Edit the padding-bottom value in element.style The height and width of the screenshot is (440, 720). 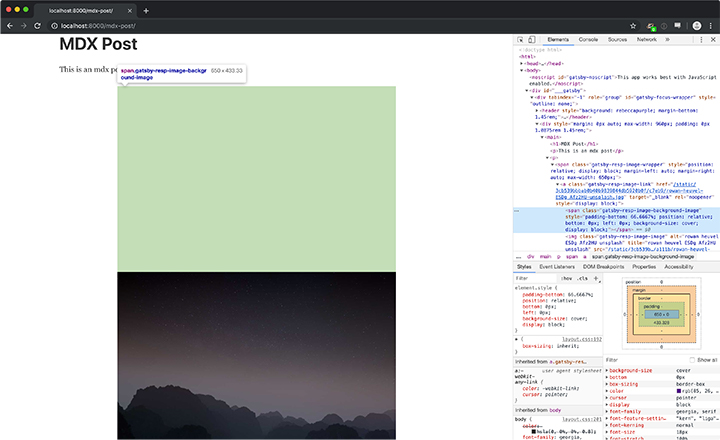coord(580,295)
